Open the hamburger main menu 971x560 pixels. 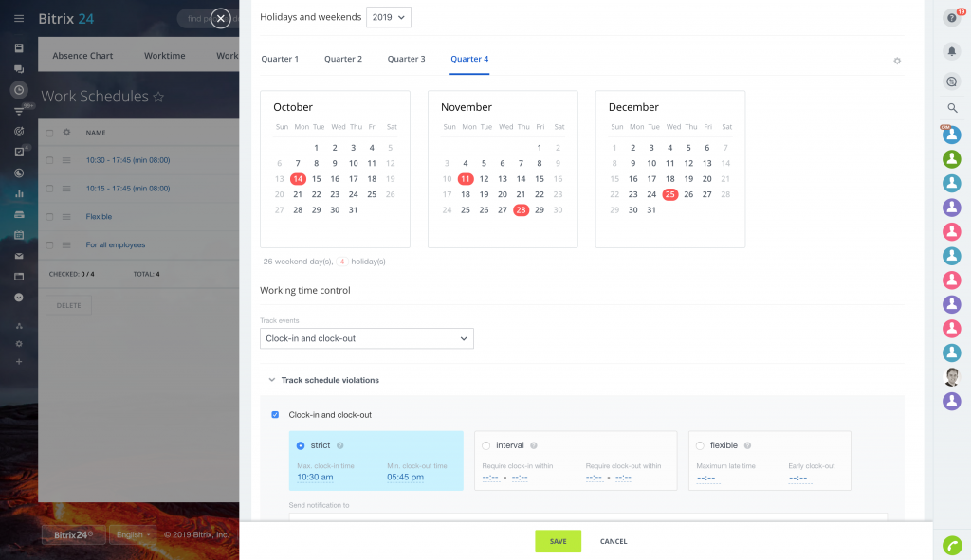click(x=19, y=18)
